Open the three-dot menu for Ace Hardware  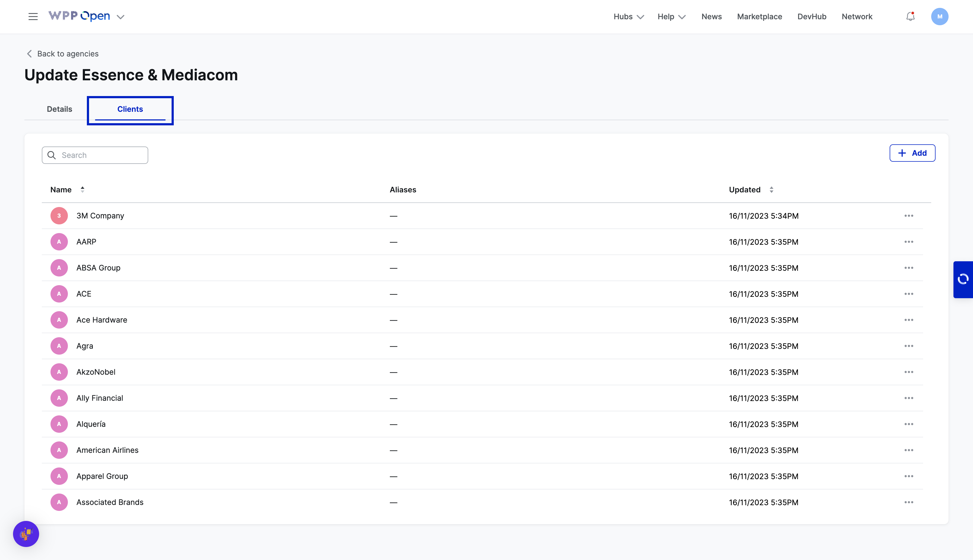pos(908,320)
